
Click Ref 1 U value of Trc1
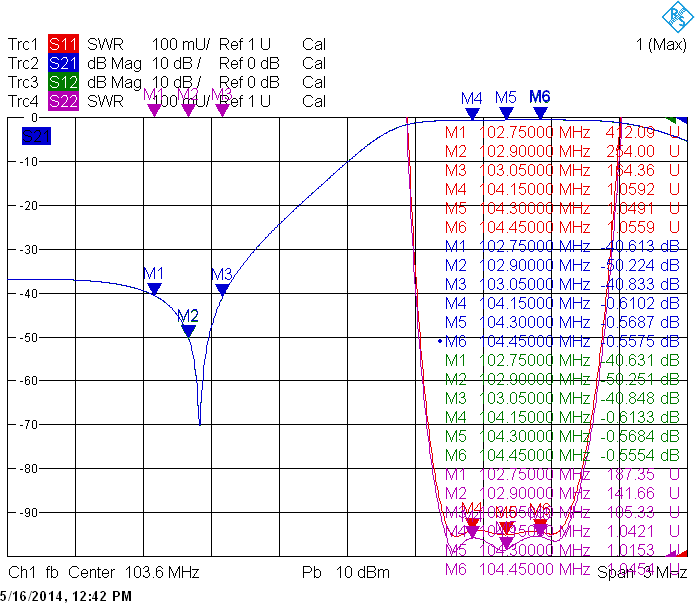(245, 44)
